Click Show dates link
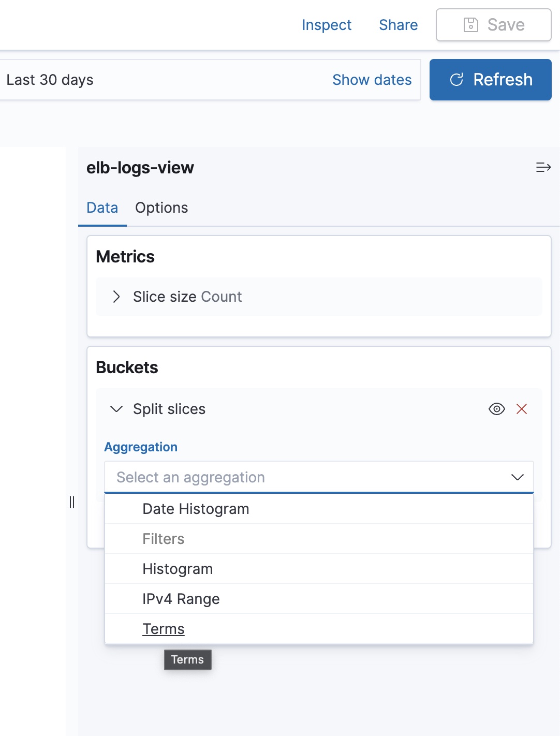 (x=372, y=80)
